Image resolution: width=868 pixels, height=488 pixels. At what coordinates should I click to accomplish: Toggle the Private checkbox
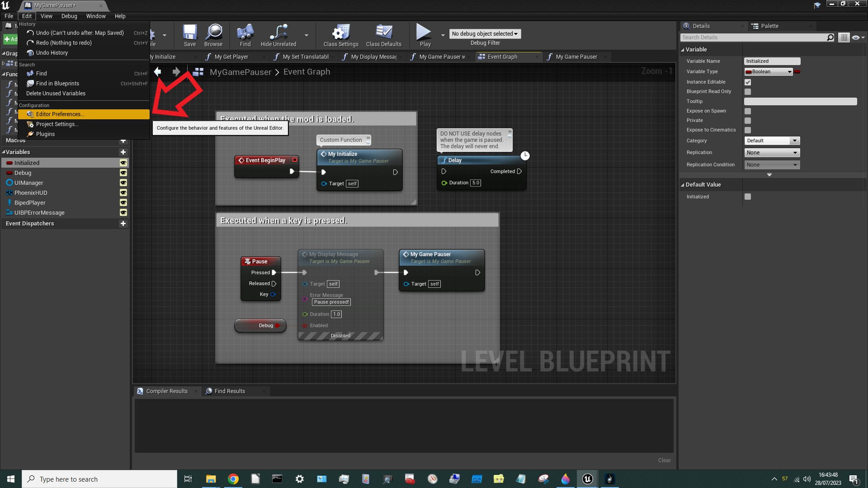pyautogui.click(x=748, y=121)
